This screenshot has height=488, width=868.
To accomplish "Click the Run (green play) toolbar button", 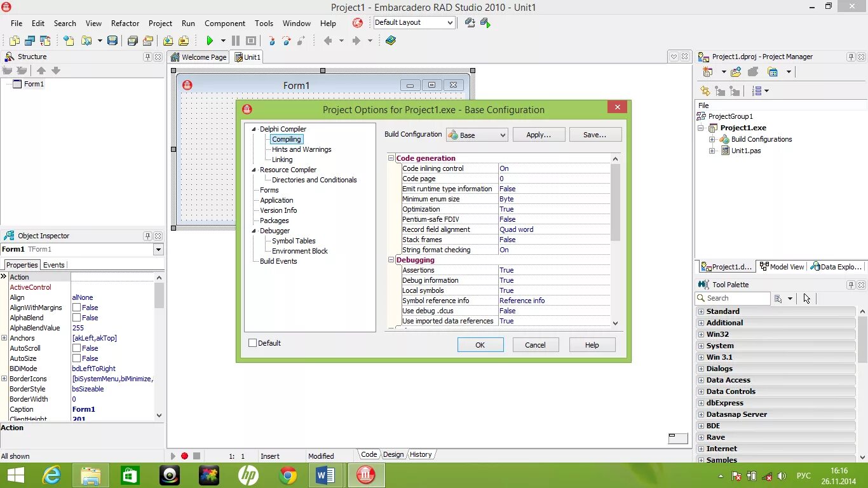I will [210, 41].
